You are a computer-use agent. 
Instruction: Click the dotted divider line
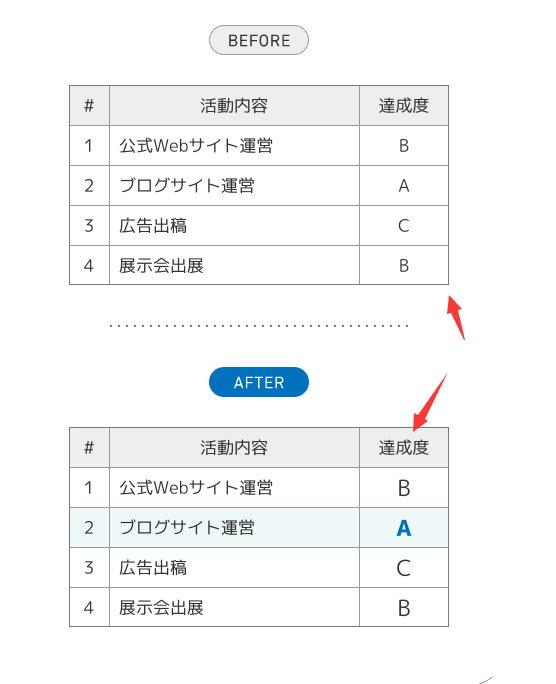[259, 326]
